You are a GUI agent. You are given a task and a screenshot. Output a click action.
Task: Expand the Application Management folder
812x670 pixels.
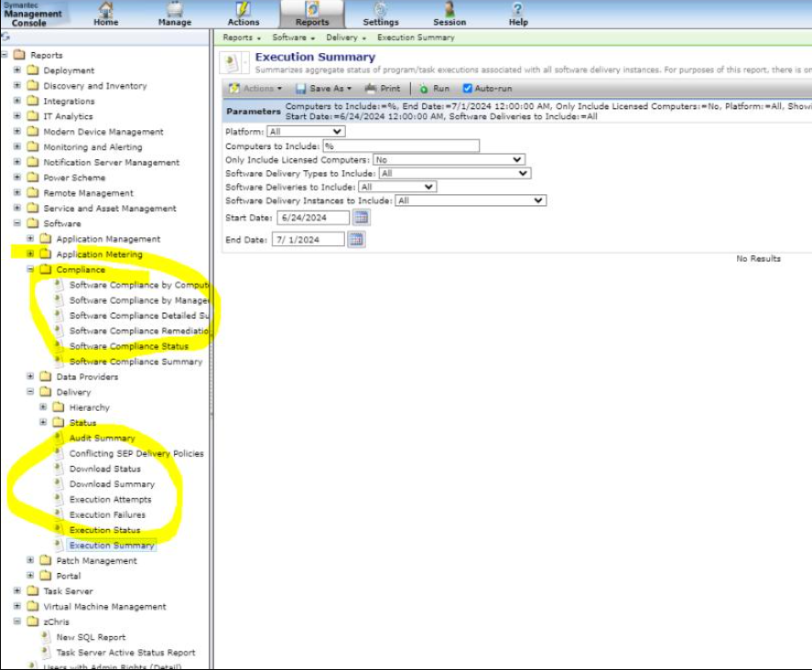coord(30,238)
